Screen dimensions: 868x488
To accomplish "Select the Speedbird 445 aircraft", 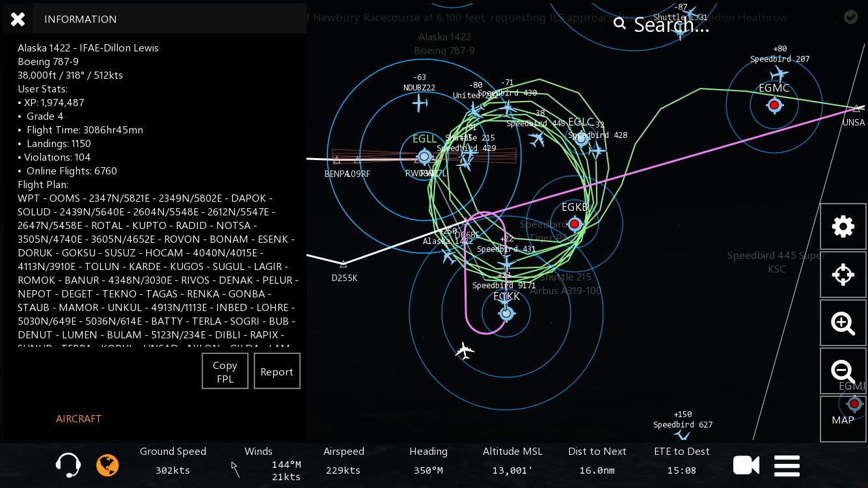I will tap(537, 138).
